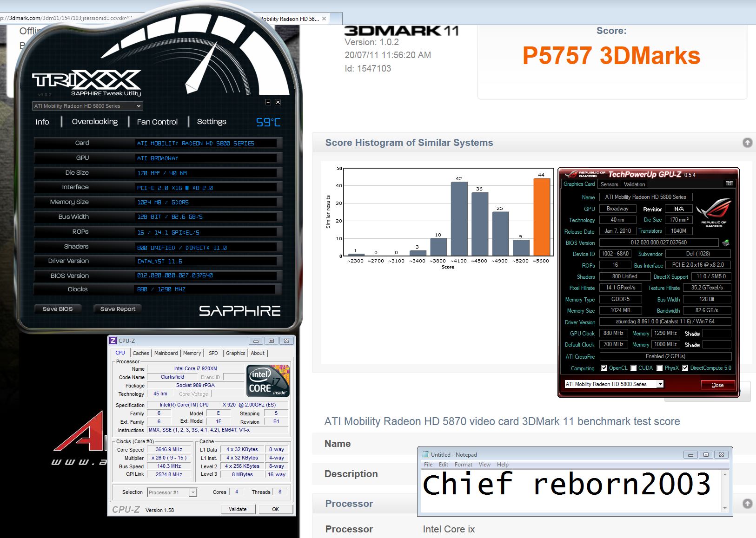756x538 pixels.
Task: Toggle the OpenCL checkbox in GPU-Z
Action: 604,368
